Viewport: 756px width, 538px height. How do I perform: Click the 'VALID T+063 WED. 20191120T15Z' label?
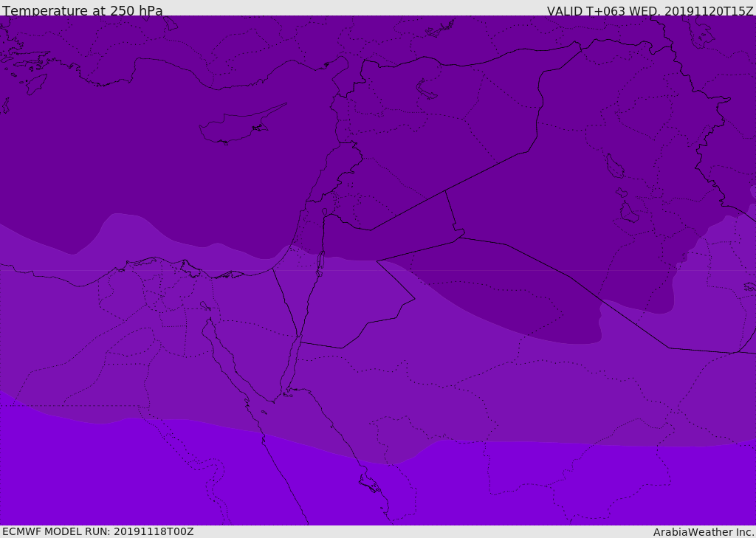click(x=650, y=11)
